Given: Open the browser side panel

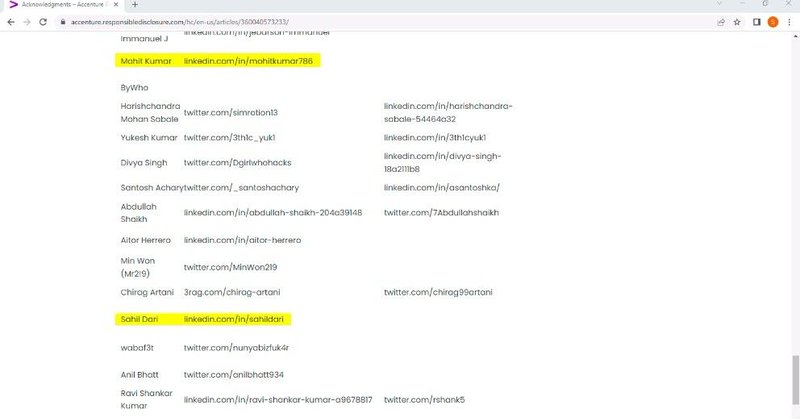Looking at the screenshot, I should click(x=757, y=22).
